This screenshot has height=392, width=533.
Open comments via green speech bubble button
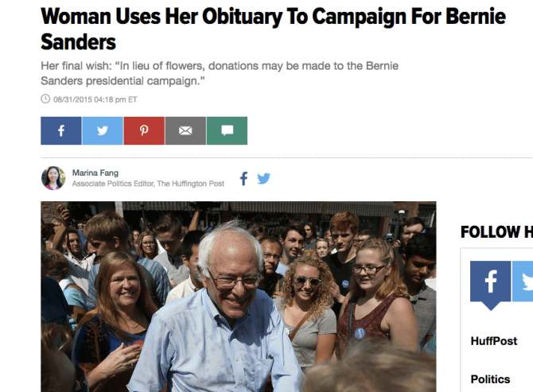[227, 131]
